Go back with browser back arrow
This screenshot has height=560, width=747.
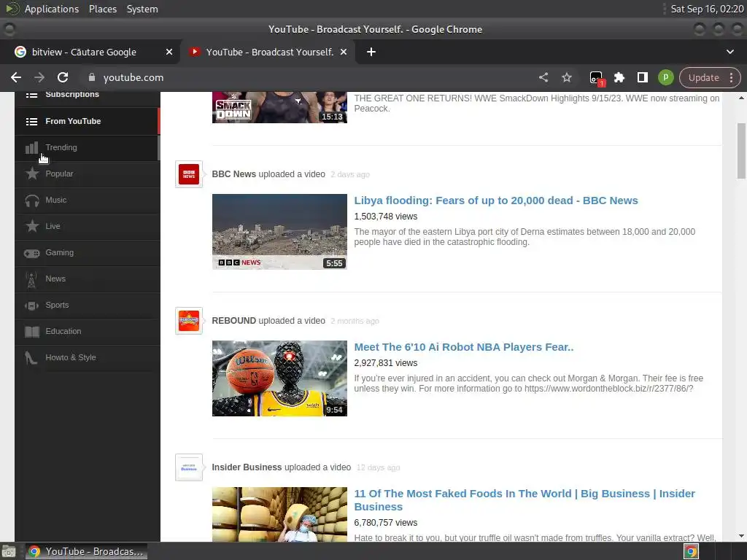(16, 77)
